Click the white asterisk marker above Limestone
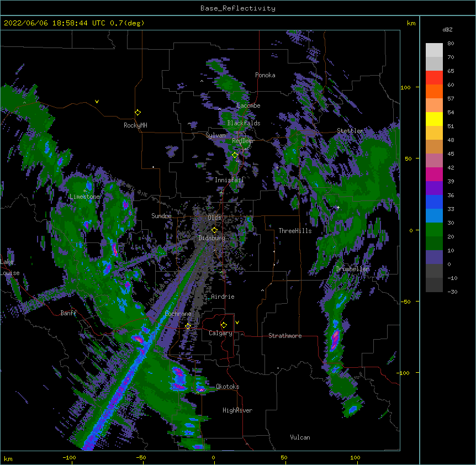This screenshot has width=476, height=465. pyautogui.click(x=84, y=191)
